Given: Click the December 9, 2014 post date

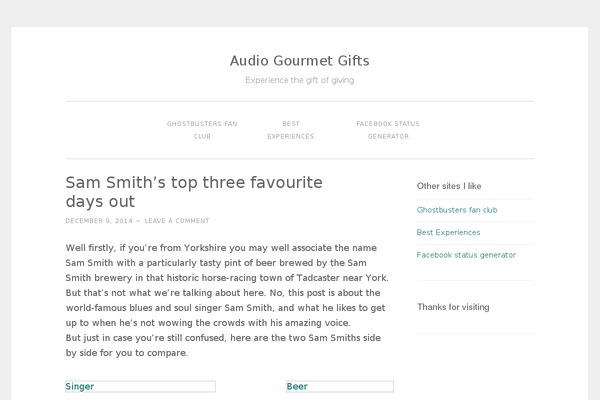Looking at the screenshot, I should (98, 221).
